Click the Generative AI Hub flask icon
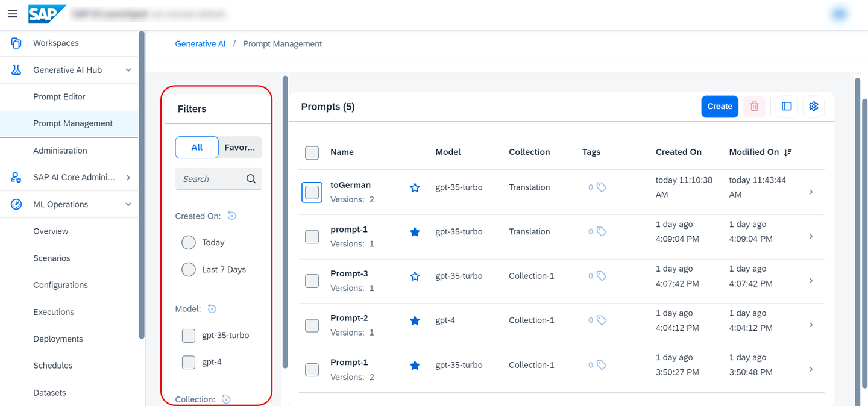Viewport: 868px width, 406px height. tap(16, 70)
